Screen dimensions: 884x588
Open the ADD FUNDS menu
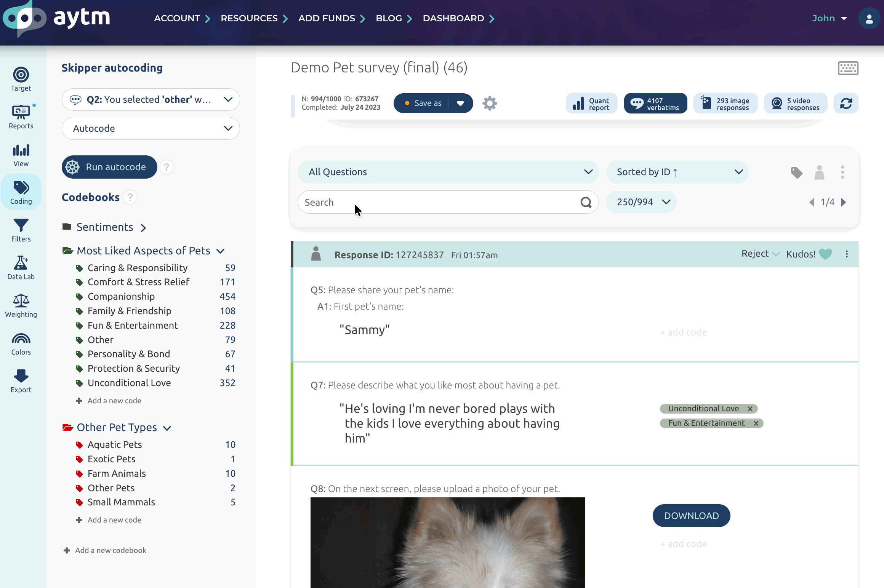coord(331,18)
